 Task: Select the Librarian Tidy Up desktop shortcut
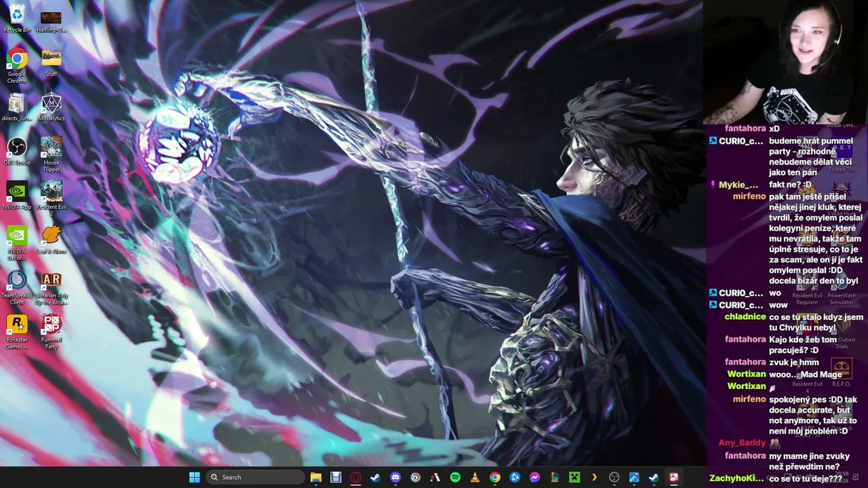[52, 287]
